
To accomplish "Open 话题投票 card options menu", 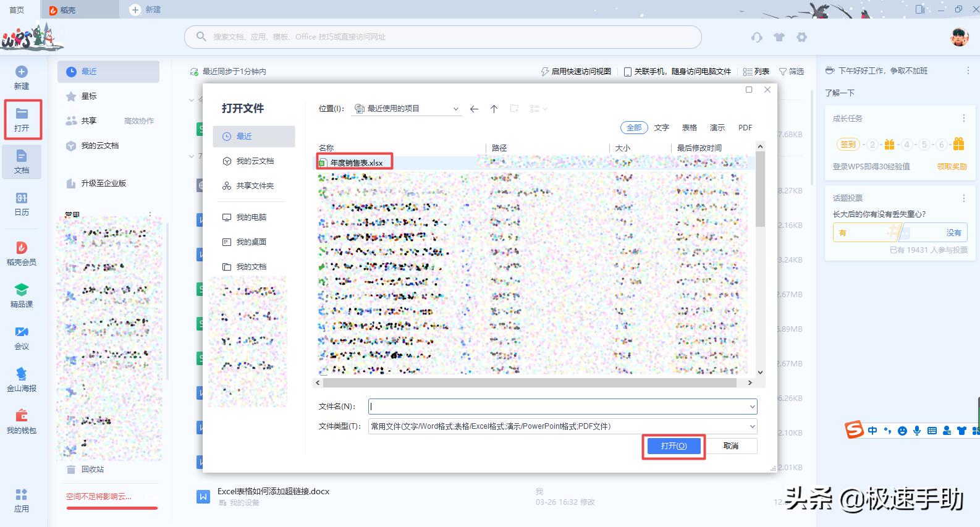I will click(x=963, y=198).
